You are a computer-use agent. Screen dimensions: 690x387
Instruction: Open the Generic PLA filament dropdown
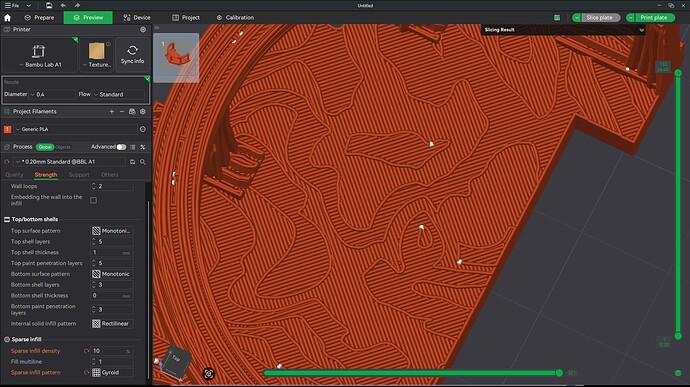(x=76, y=129)
